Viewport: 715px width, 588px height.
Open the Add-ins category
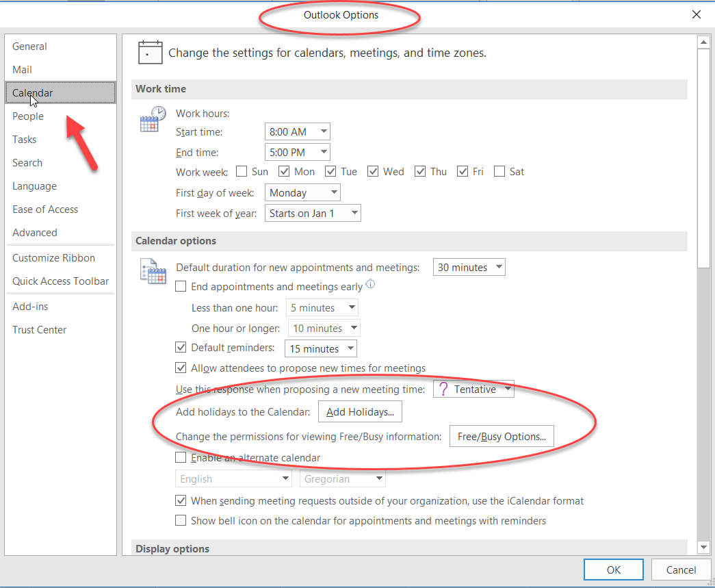pyautogui.click(x=60, y=307)
